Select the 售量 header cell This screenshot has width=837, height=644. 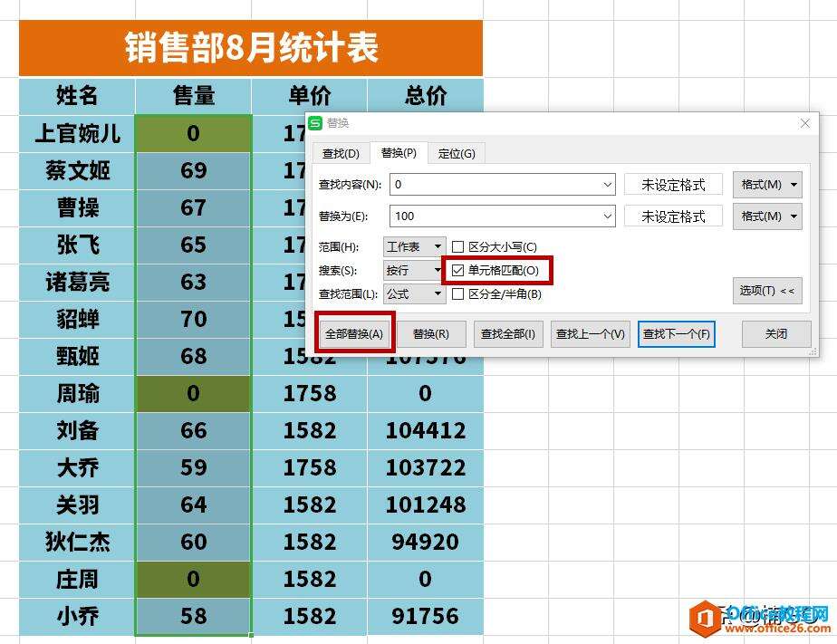(x=193, y=96)
